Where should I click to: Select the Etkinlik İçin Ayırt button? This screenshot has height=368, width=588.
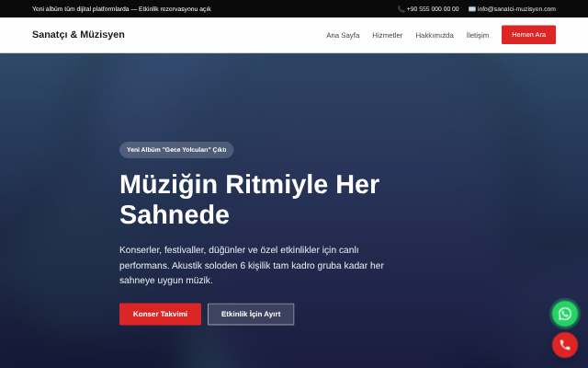pos(251,314)
